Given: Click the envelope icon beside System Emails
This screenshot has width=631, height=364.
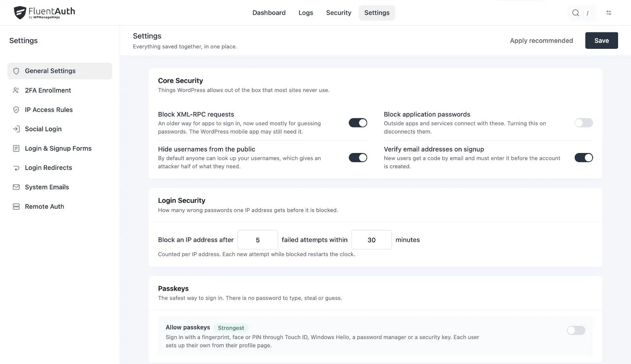Looking at the screenshot, I should coord(16,187).
